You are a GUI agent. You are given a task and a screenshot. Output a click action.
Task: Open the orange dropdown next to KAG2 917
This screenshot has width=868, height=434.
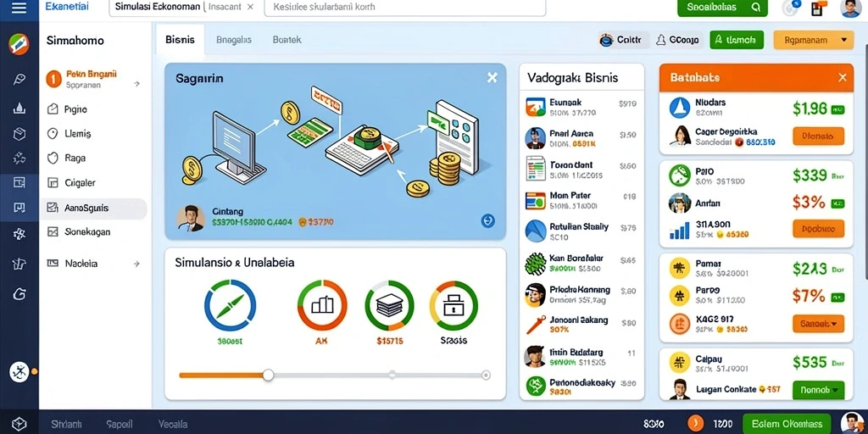[818, 323]
